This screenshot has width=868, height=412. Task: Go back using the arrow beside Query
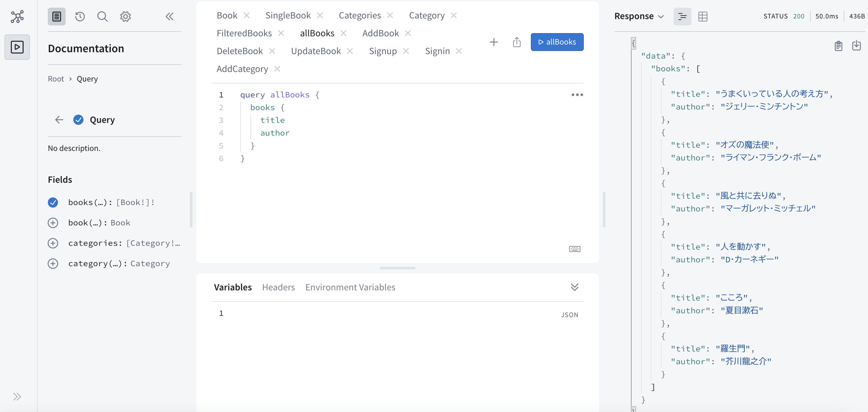click(x=59, y=119)
